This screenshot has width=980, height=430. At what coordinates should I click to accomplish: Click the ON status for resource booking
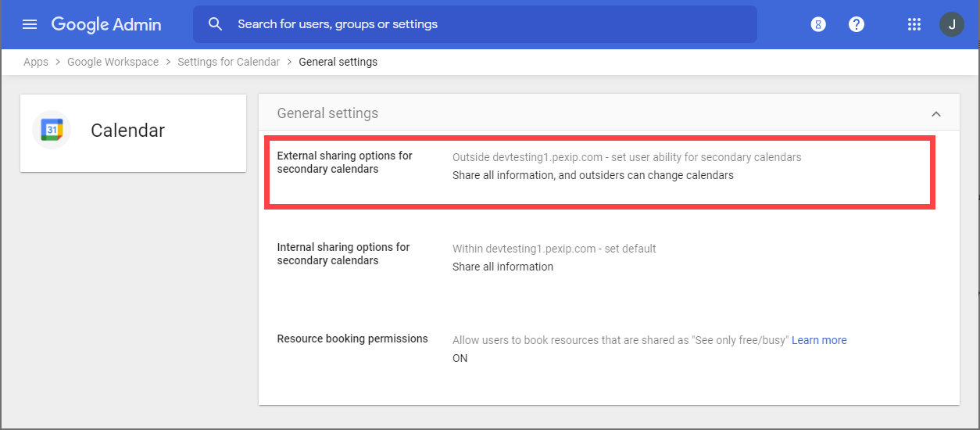[x=460, y=358]
